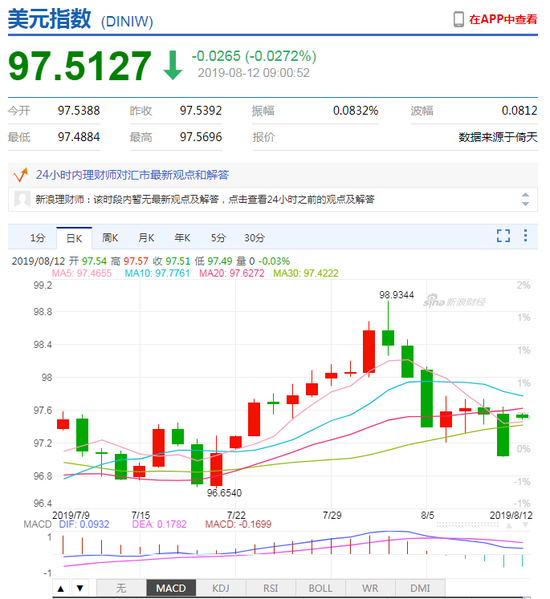Click the change value -0.0265 (-0.0272%)
The image size is (550, 599).
click(x=254, y=56)
